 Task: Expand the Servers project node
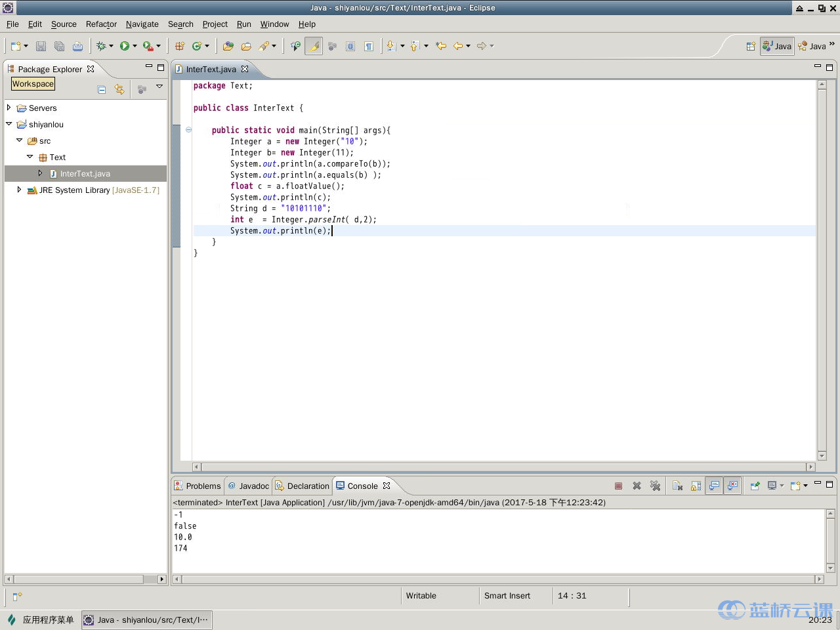coord(9,108)
